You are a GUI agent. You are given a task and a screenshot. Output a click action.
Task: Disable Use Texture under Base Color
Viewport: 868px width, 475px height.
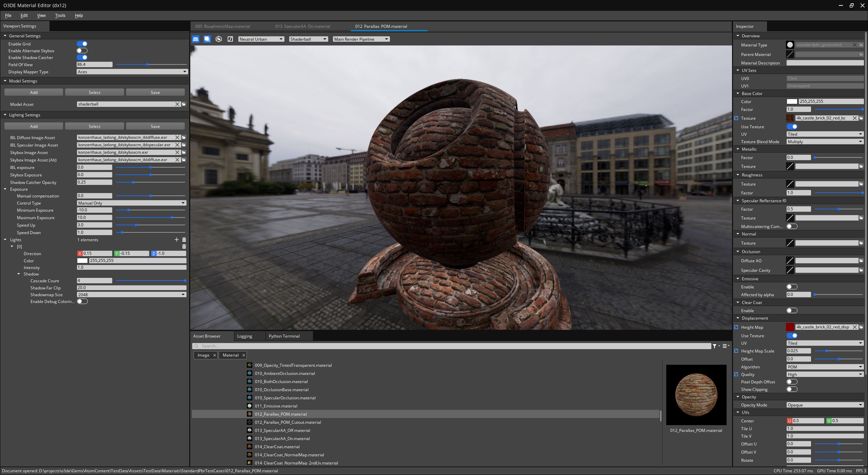(x=793, y=126)
